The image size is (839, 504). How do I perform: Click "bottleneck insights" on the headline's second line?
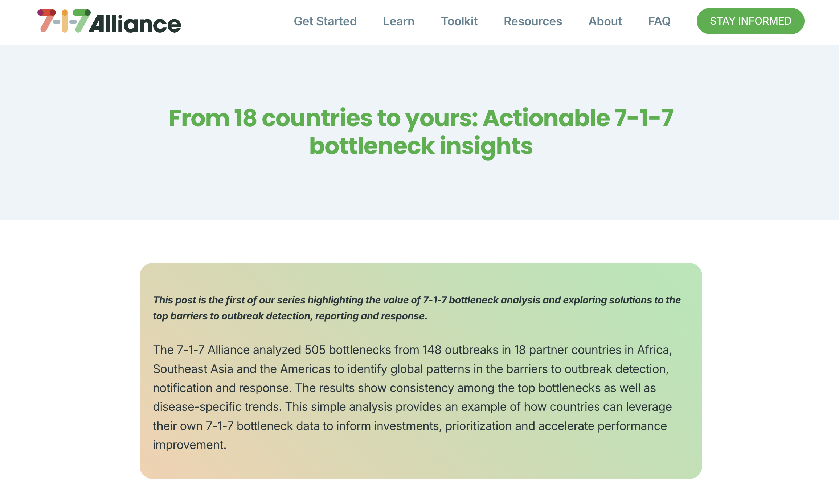[421, 146]
